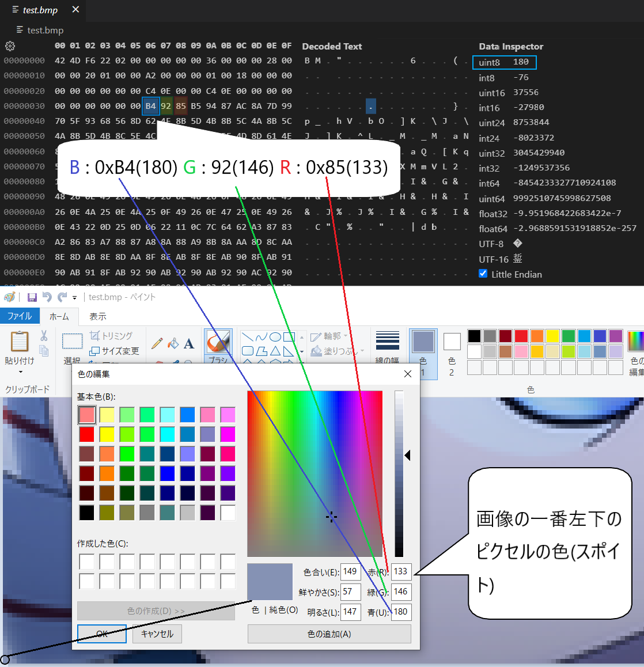Click the Save icon in Paint's quick access toolbar

(x=32, y=297)
